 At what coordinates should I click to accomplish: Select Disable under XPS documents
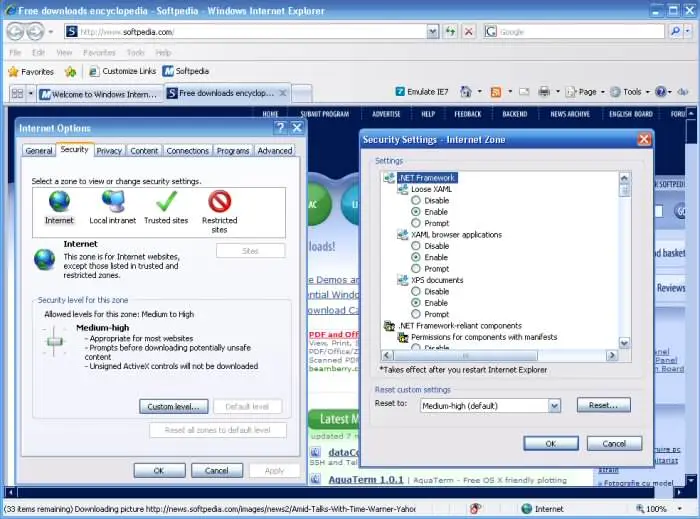coord(416,291)
